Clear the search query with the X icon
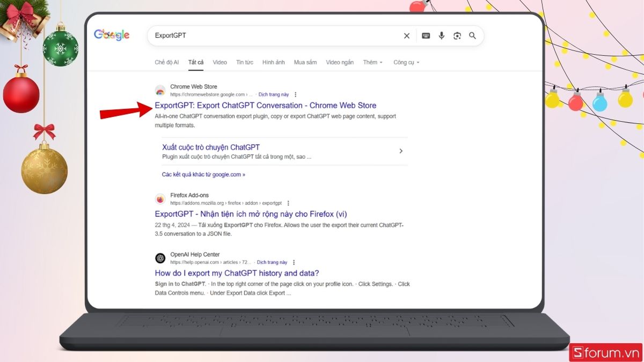 [406, 35]
